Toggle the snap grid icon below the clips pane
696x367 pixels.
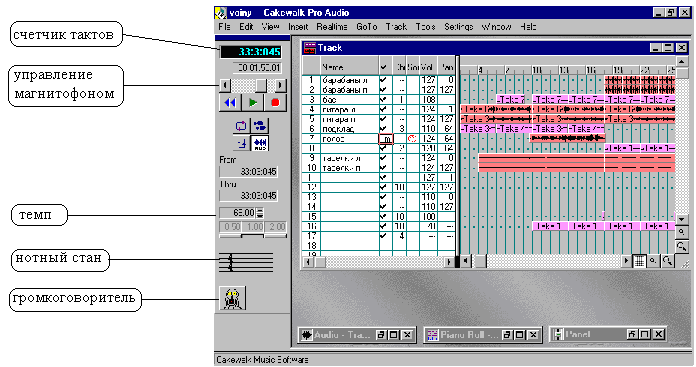pos(639,261)
